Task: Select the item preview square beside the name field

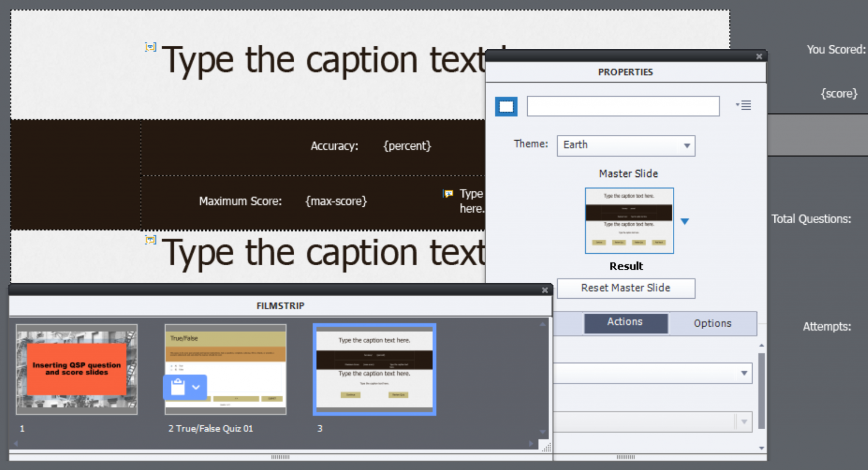Action: (x=506, y=107)
